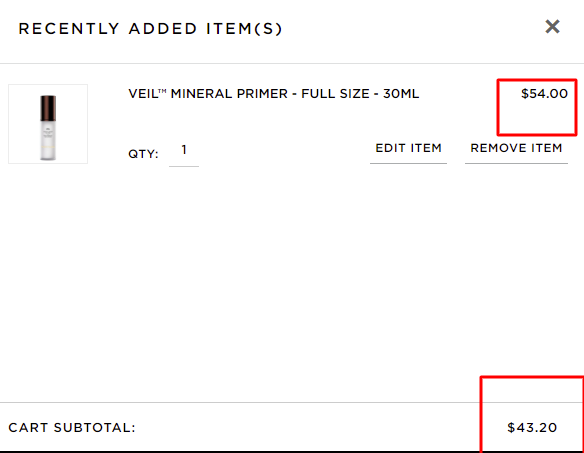The image size is (584, 453).
Task: Click the Remove Item link
Action: coord(516,148)
